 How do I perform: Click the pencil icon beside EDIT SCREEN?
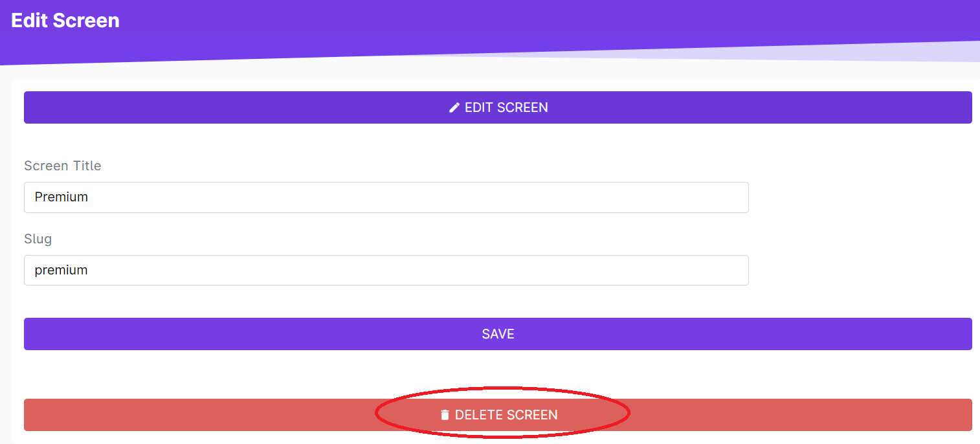pos(454,107)
